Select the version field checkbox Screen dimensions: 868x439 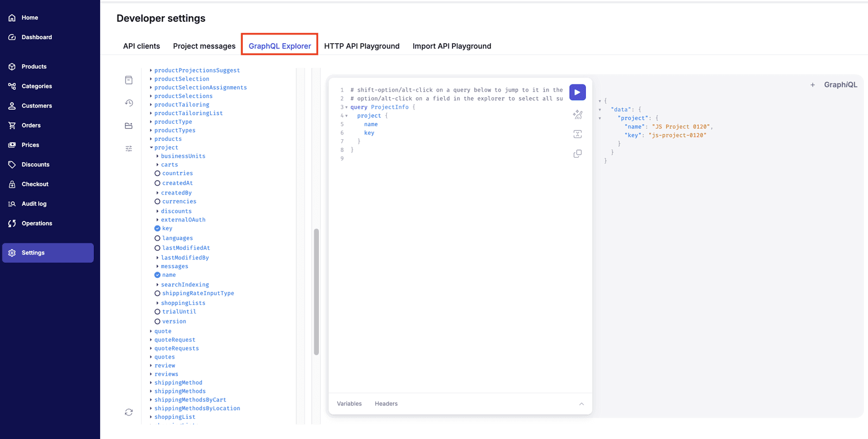[158, 322]
